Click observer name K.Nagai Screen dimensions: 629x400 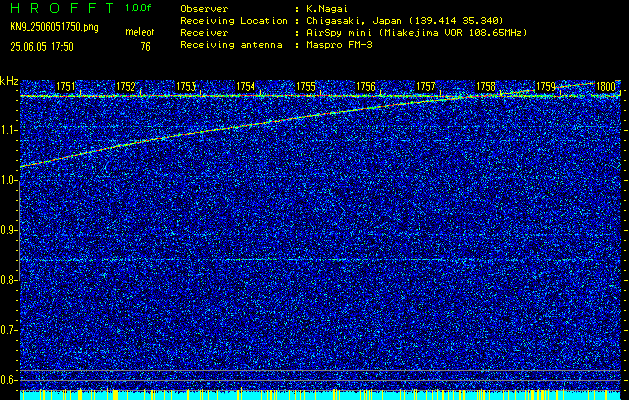327,8
